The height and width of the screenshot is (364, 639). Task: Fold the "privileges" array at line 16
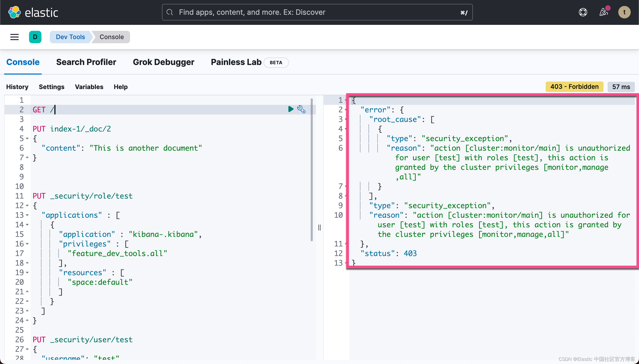coord(27,244)
